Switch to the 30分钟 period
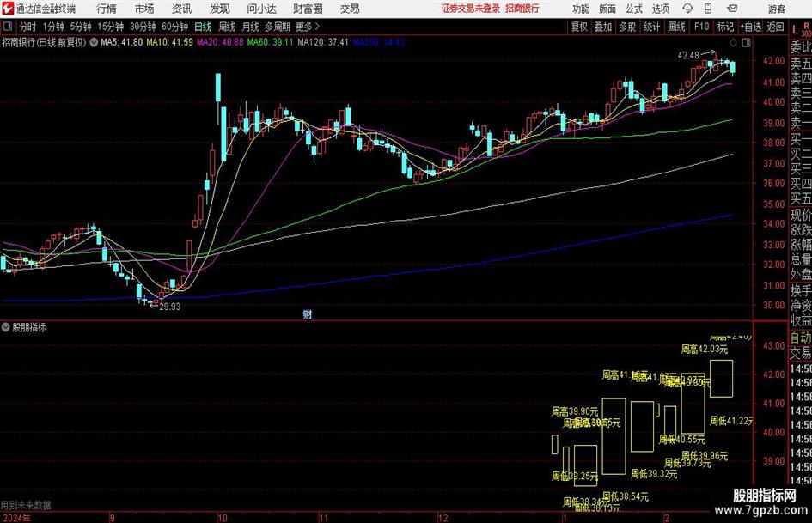The width and height of the screenshot is (812, 523). pos(143,27)
